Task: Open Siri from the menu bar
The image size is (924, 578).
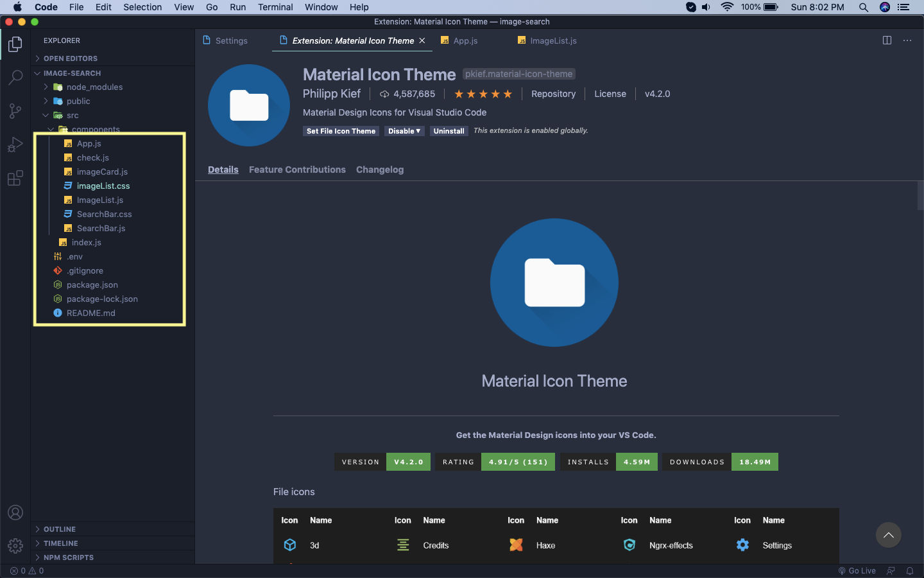Action: tap(885, 7)
